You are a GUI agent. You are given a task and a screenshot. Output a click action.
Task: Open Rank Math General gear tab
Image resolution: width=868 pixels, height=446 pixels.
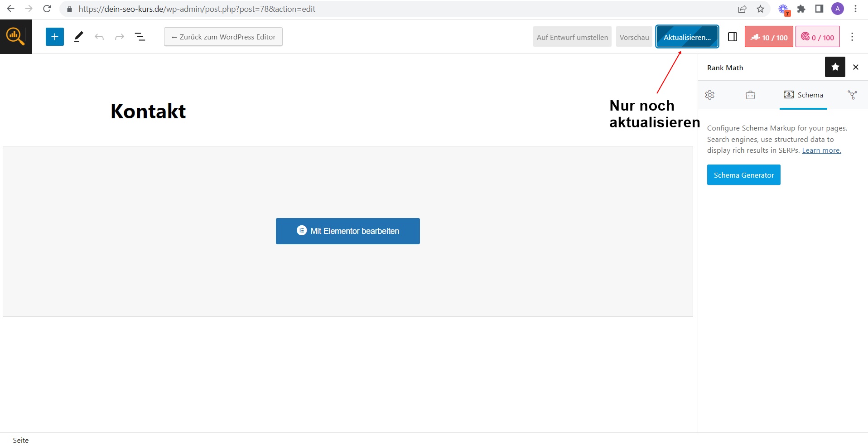click(x=710, y=95)
